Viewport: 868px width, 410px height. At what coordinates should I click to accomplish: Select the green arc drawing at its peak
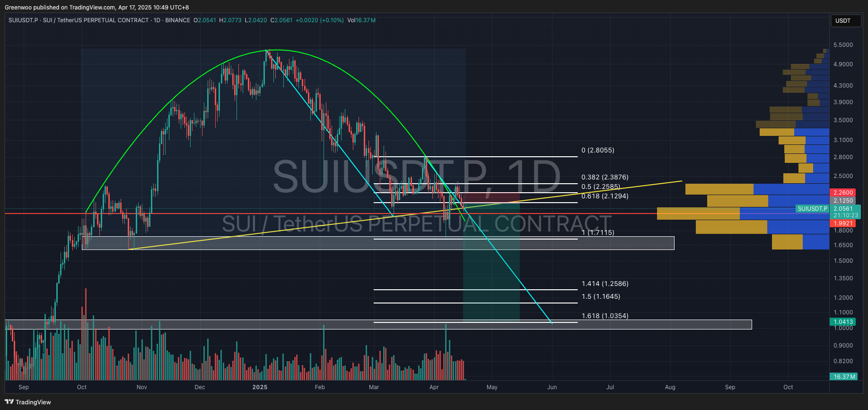pos(277,50)
